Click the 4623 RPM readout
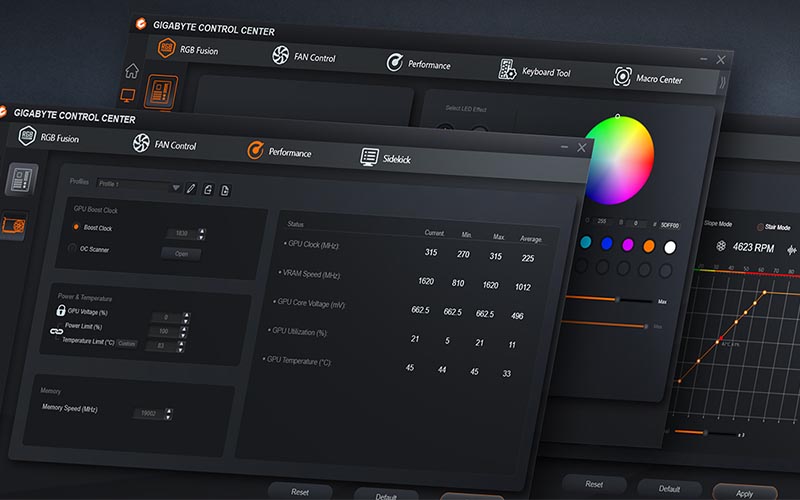Screen dimensions: 800x500 (x=753, y=247)
